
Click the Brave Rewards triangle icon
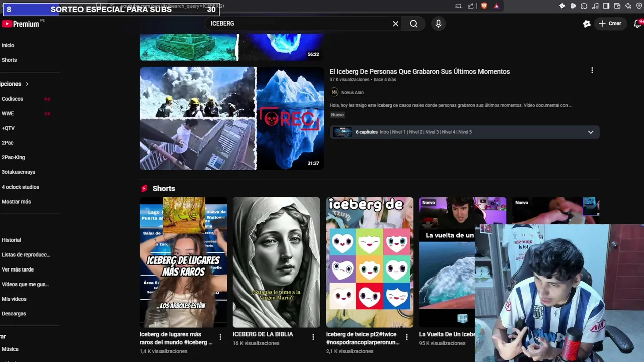(x=496, y=6)
